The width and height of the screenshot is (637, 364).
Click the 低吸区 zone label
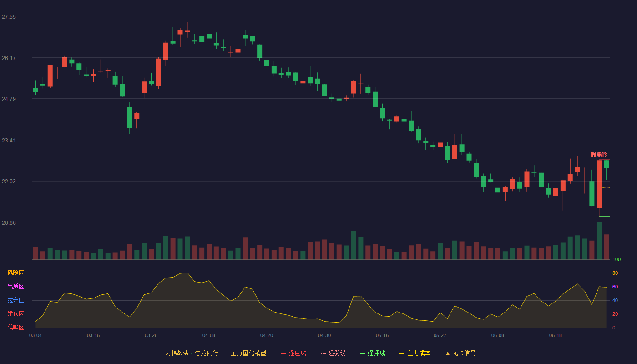point(15,327)
